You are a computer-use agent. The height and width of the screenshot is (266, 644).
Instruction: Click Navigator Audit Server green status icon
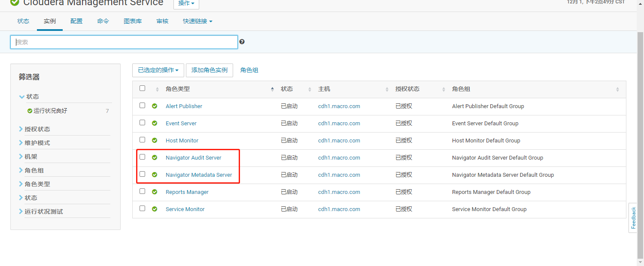click(155, 157)
